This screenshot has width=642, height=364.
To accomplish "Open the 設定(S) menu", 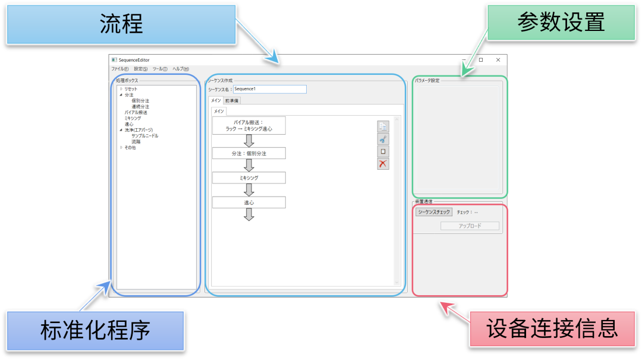I will point(141,69).
